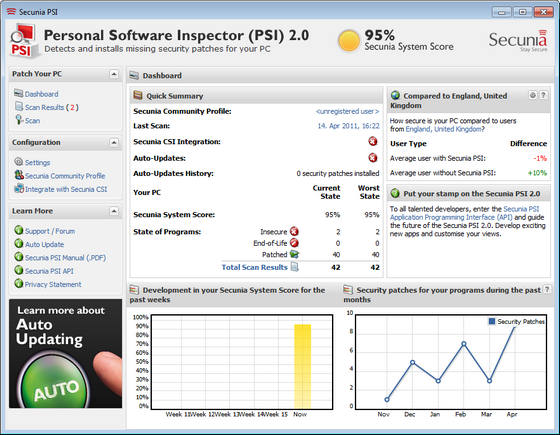
Task: Follow the Total Scan Results link
Action: 254,267
